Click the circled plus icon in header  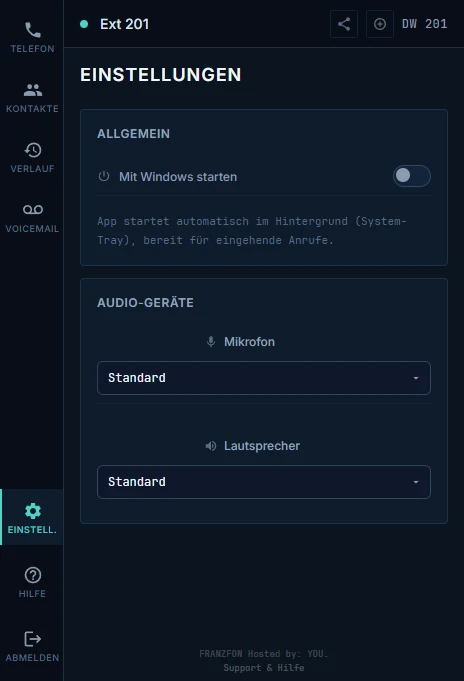click(380, 24)
